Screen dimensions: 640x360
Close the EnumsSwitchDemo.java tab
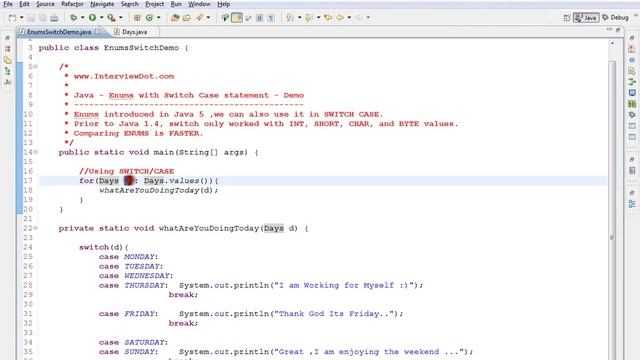tap(98, 31)
